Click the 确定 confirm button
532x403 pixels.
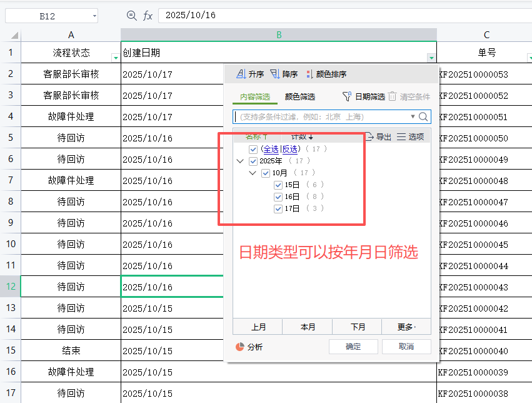[x=353, y=347]
